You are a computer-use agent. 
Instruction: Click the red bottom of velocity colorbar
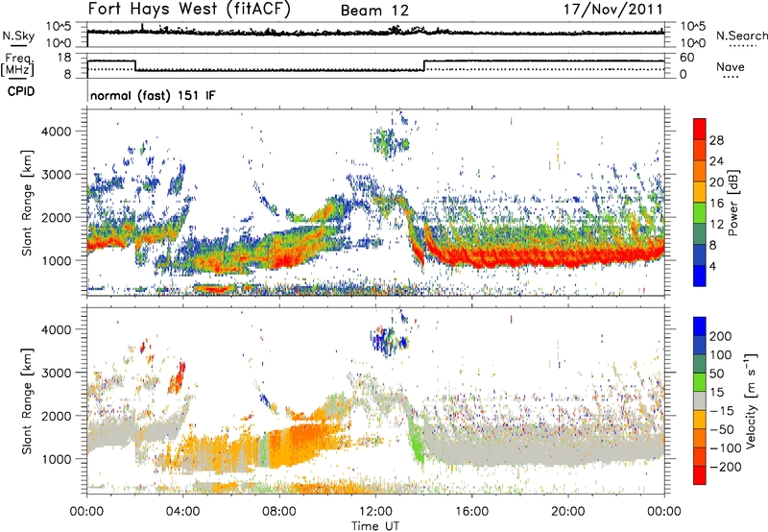pyautogui.click(x=700, y=475)
